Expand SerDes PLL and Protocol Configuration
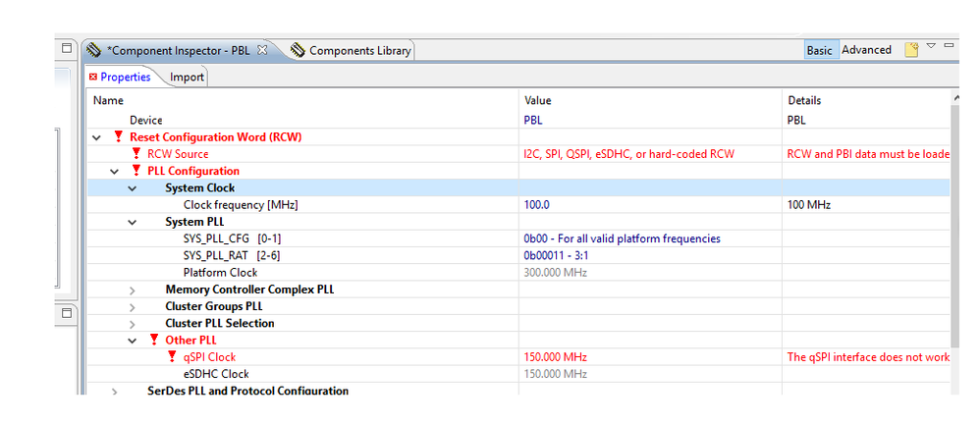The image size is (980, 423). (x=114, y=392)
